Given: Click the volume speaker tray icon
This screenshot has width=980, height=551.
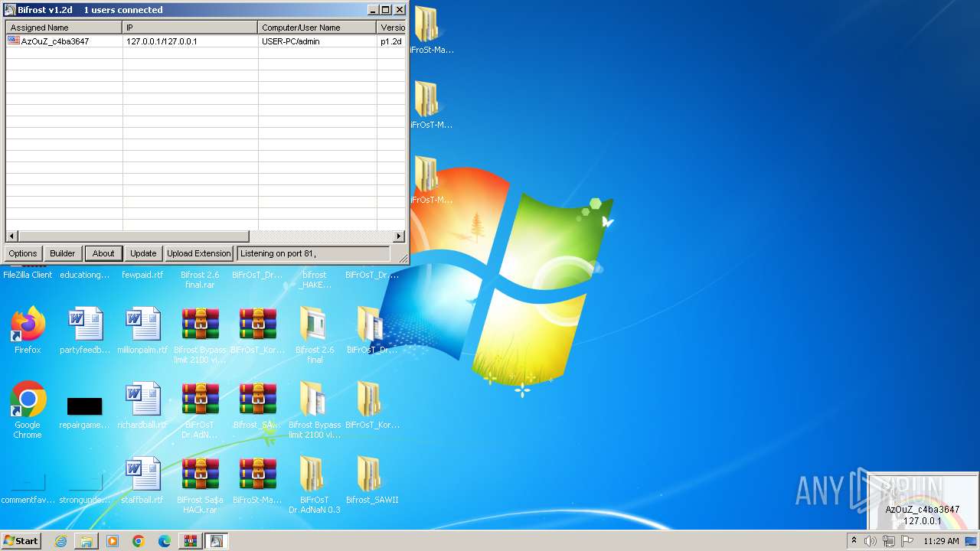Looking at the screenshot, I should pyautogui.click(x=871, y=541).
